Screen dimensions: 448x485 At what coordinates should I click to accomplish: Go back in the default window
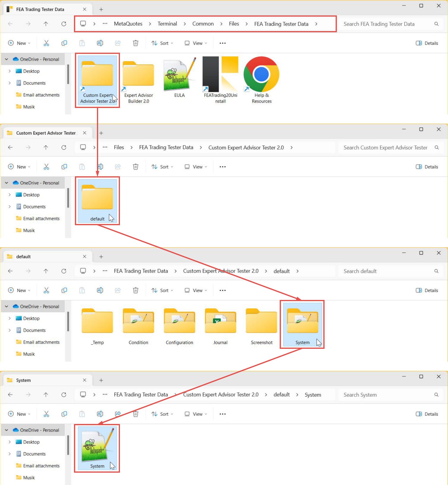pyautogui.click(x=10, y=271)
